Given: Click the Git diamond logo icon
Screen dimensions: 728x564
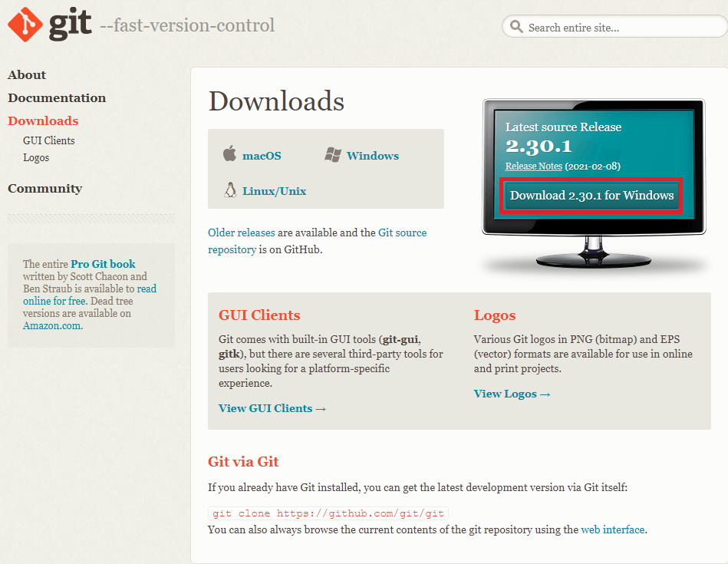Looking at the screenshot, I should click(25, 25).
